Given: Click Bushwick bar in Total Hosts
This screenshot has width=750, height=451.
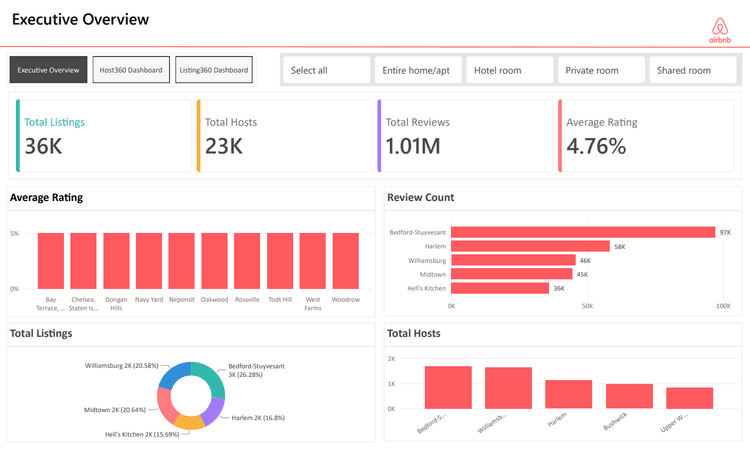Looking at the screenshot, I should pos(629,396).
